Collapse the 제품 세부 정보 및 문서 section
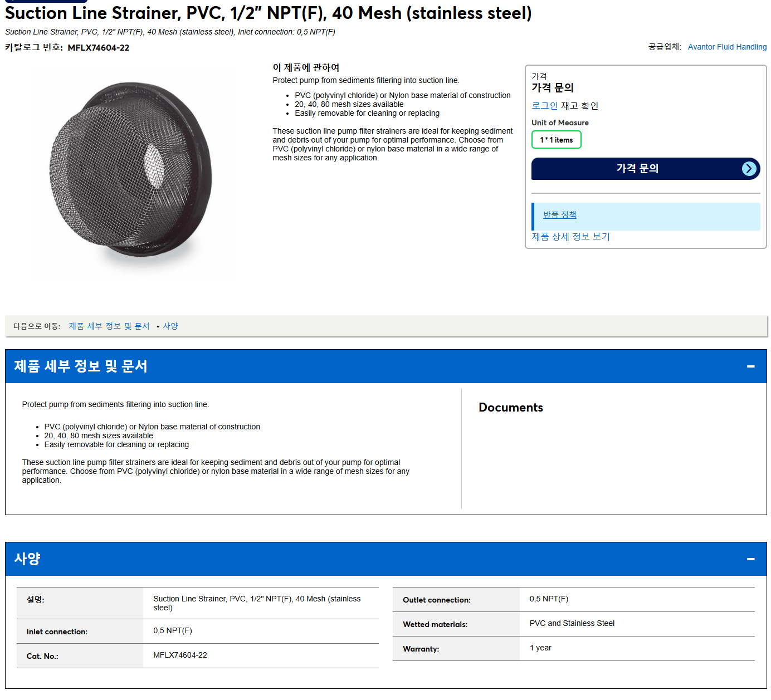771x700 pixels. pos(750,366)
